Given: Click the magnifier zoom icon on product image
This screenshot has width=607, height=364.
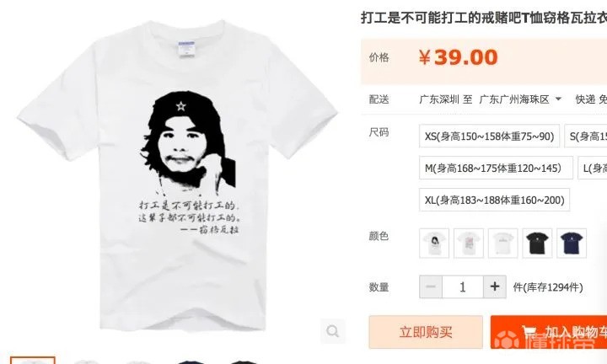Looking at the screenshot, I should point(332,331).
